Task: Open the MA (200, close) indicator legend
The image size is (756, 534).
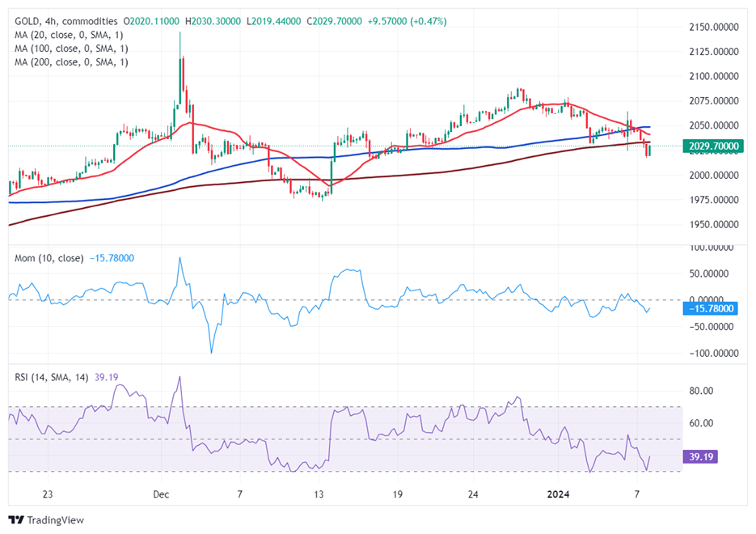Action: (73, 62)
